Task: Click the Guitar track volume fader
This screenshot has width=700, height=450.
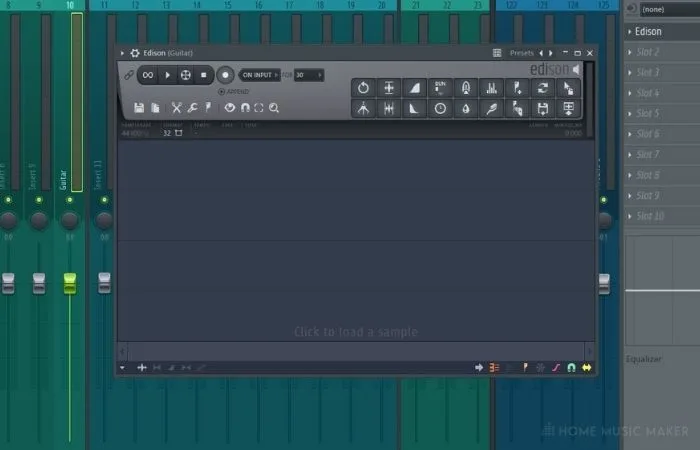Action: 70,283
